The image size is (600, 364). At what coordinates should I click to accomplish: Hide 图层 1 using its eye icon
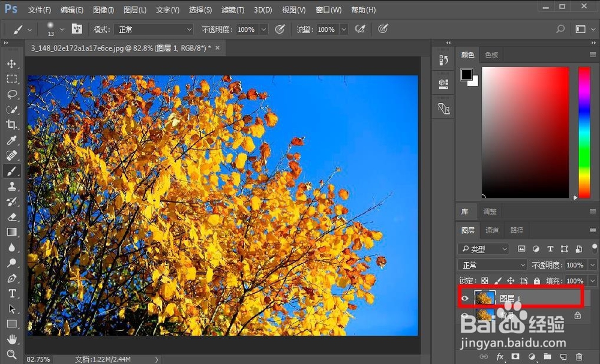click(465, 299)
